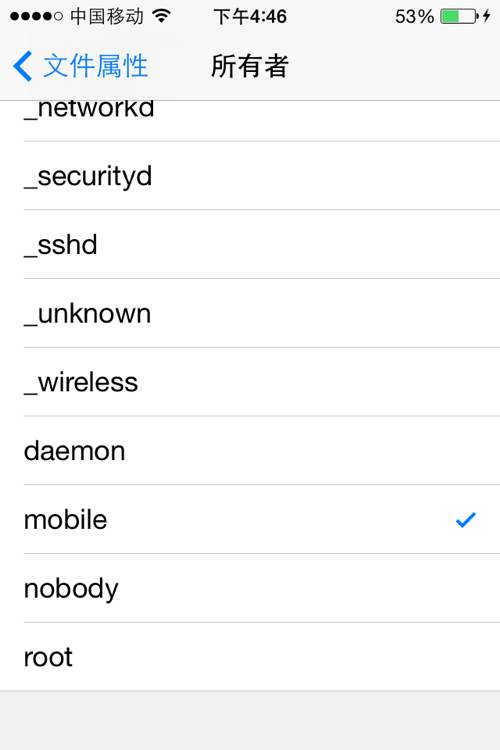Screen dimensions: 500x750
Task: Tap the battery icon in status bar
Action: 459,16
